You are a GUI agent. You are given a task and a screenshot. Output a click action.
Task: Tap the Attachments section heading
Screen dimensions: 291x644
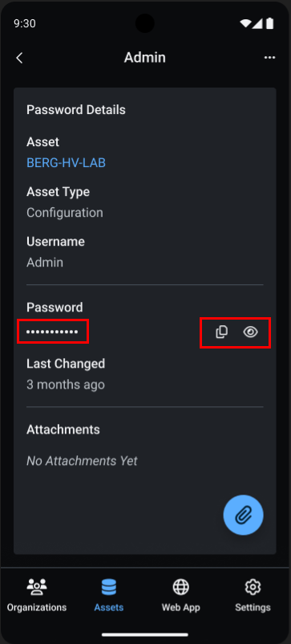[63, 430]
